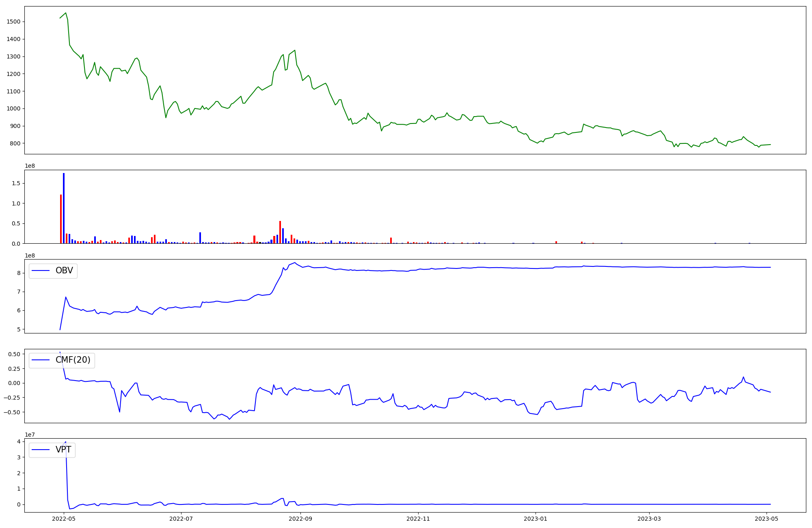
Task: Click the first tall red volume bar
Action: (61, 219)
